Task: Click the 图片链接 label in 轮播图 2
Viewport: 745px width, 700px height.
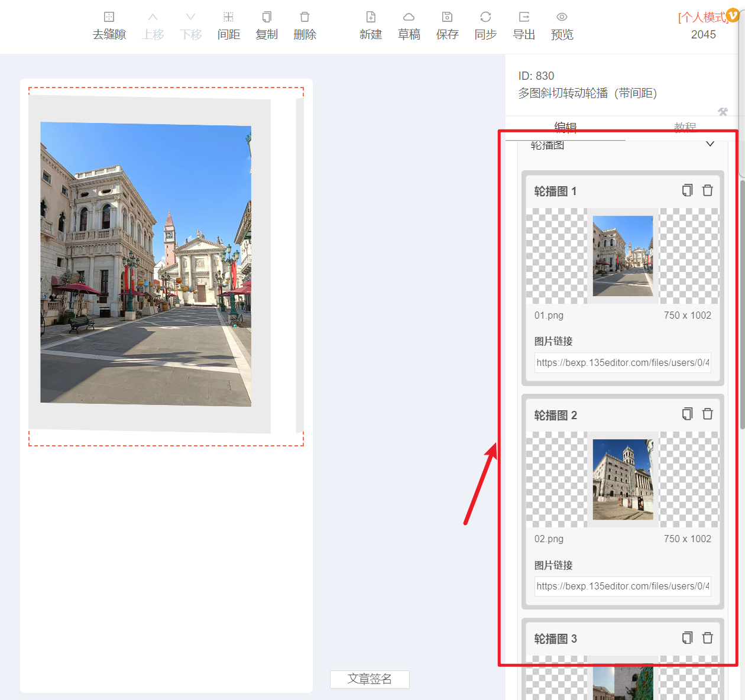Action: coord(553,565)
